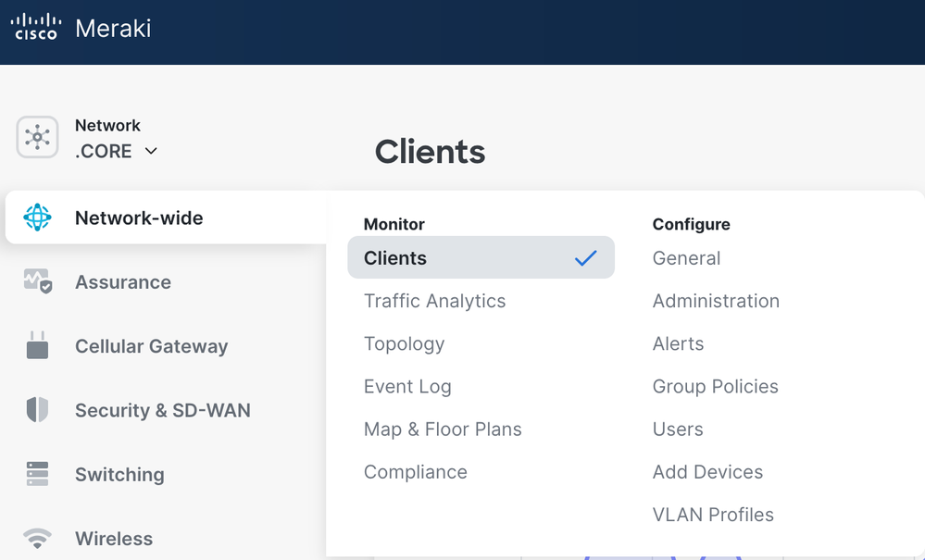Click the Clients page title
Screen dimensions: 925x560
[430, 152]
